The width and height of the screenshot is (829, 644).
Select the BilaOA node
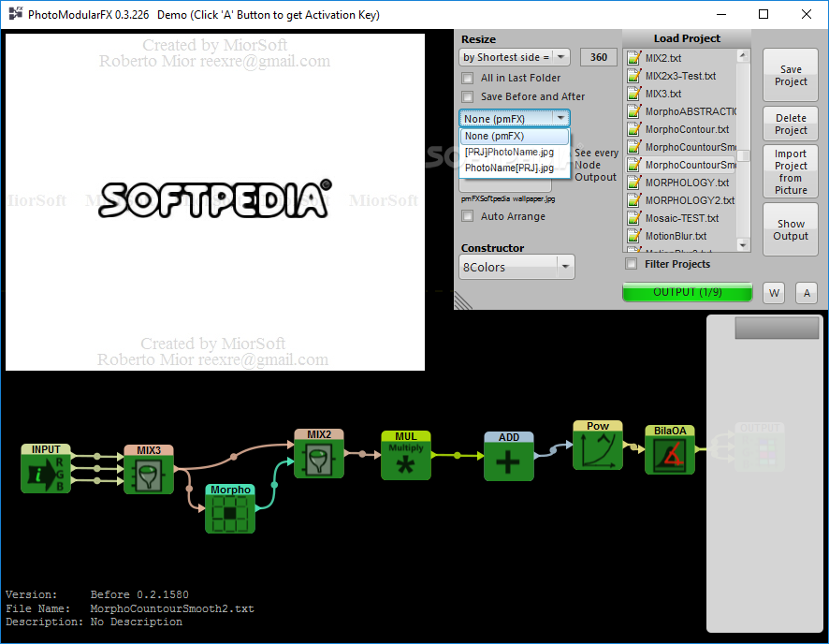tap(670, 449)
